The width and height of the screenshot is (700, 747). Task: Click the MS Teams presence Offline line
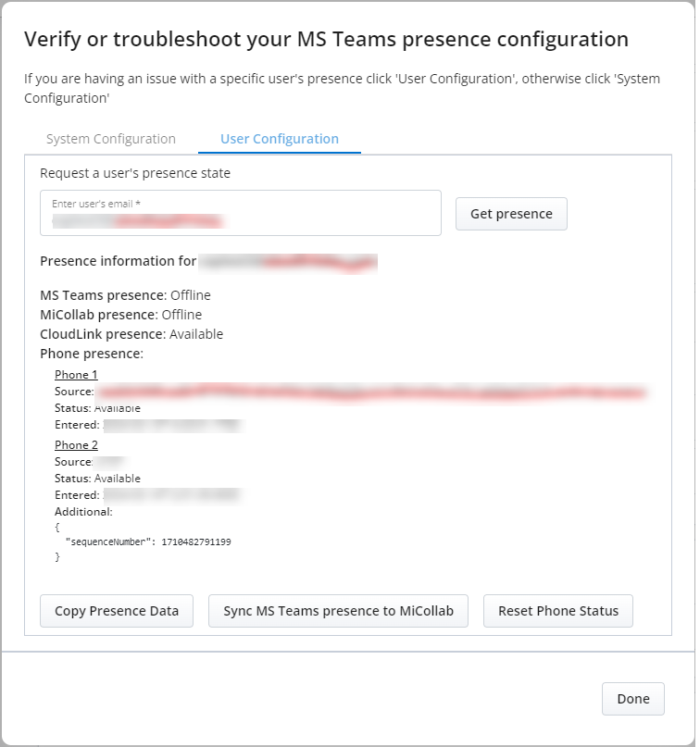click(x=125, y=295)
